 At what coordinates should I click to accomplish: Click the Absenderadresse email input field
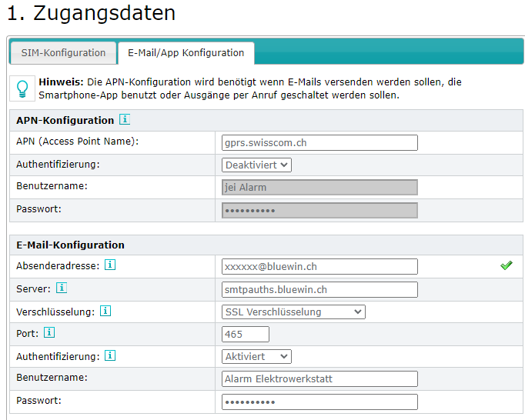tap(319, 266)
